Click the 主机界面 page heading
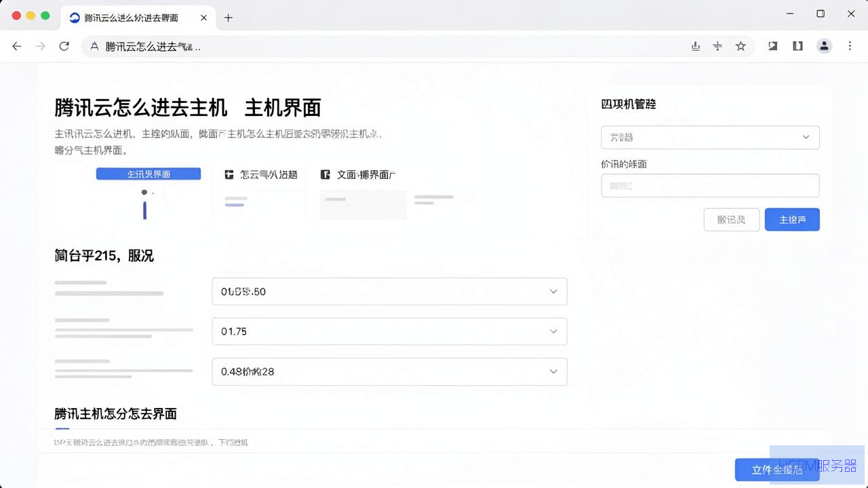This screenshot has height=488, width=868. [x=187, y=107]
